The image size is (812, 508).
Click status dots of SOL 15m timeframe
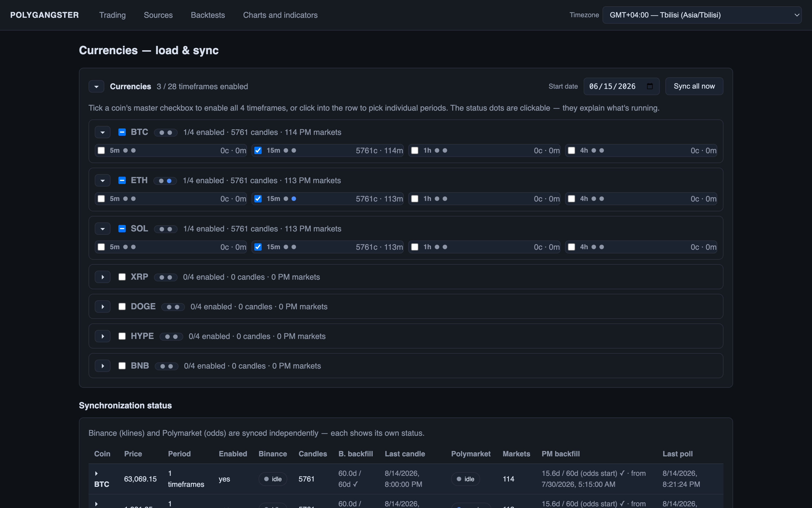[x=290, y=247]
